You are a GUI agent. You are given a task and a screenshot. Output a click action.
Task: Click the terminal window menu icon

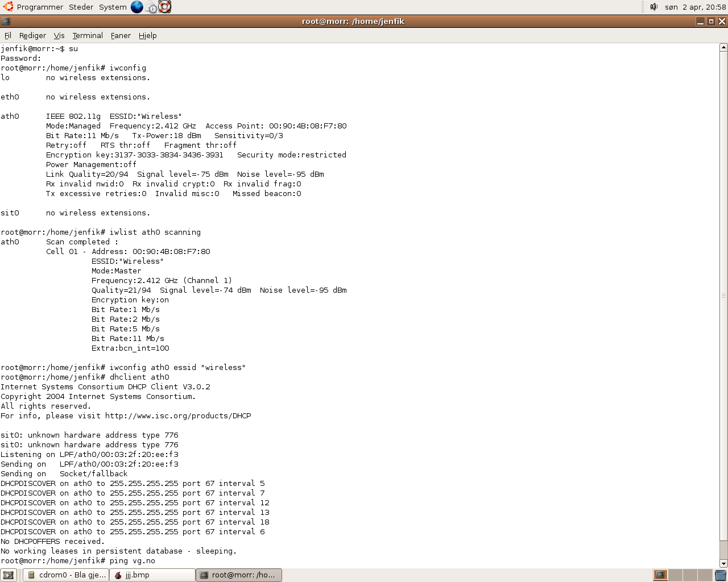coord(6,22)
